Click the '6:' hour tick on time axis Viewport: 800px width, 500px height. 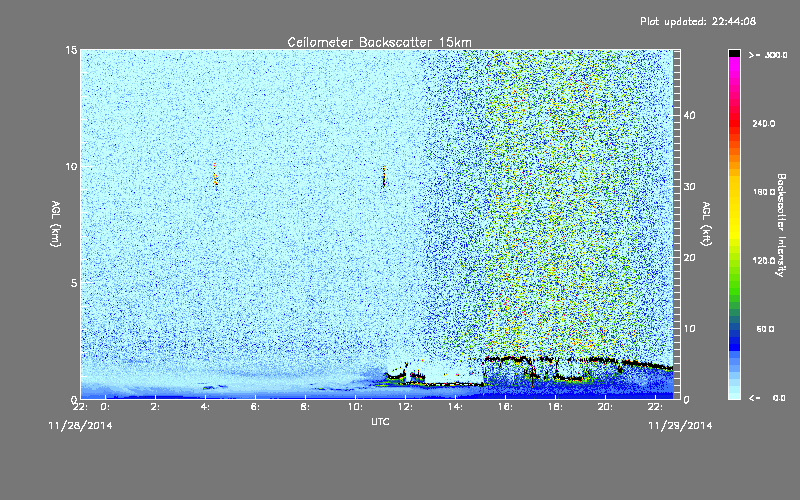coord(256,407)
